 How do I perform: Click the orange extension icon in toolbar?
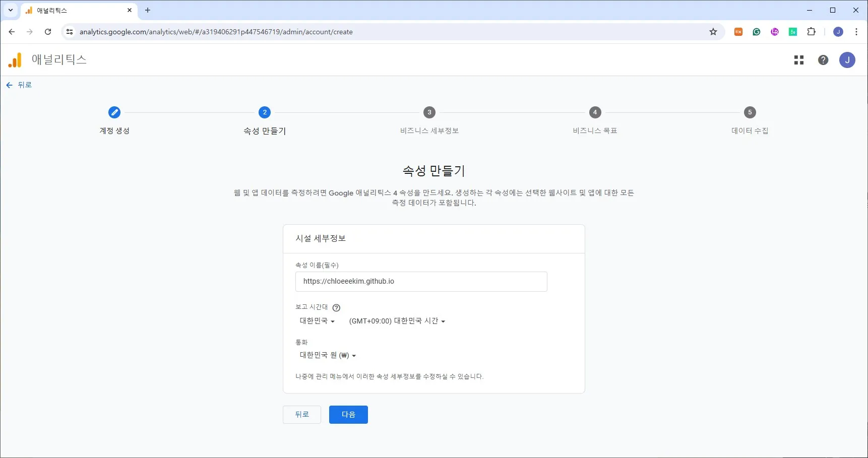pyautogui.click(x=738, y=32)
